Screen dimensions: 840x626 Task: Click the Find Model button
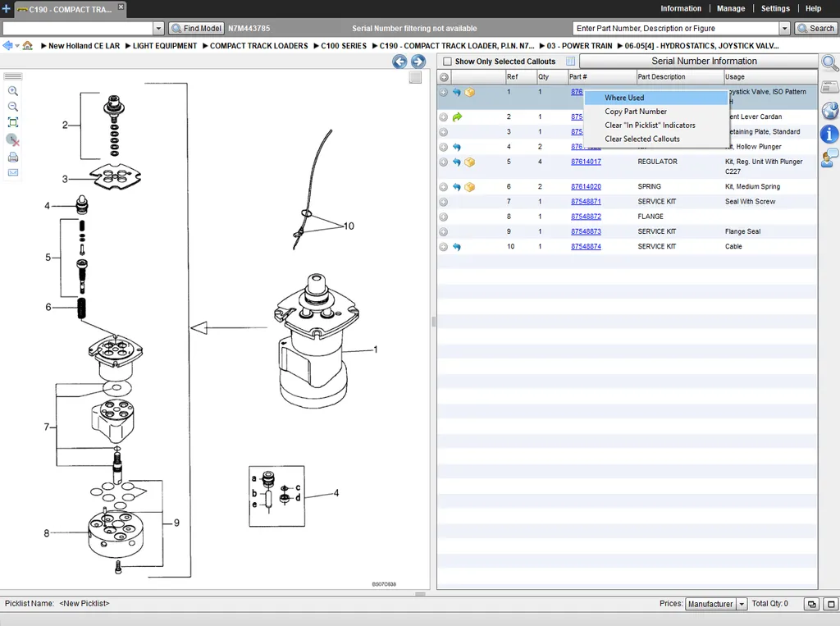point(196,29)
